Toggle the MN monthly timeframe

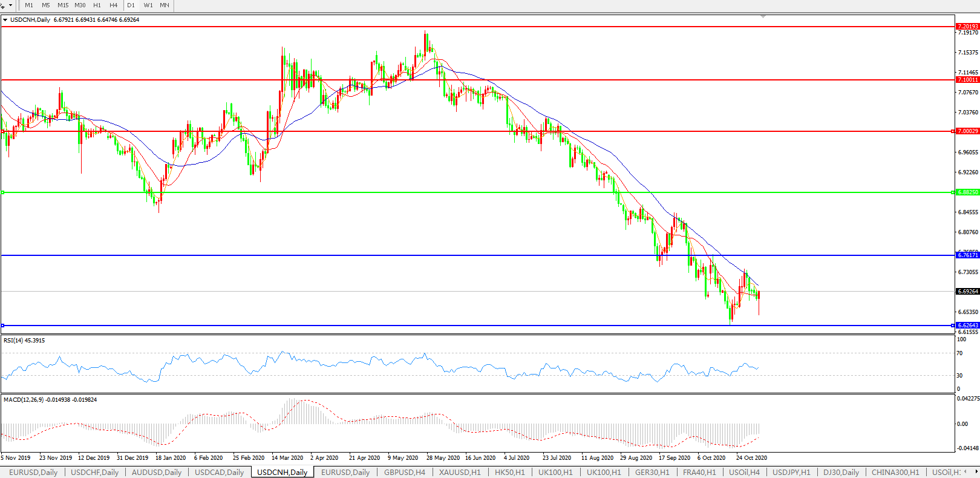click(x=165, y=5)
